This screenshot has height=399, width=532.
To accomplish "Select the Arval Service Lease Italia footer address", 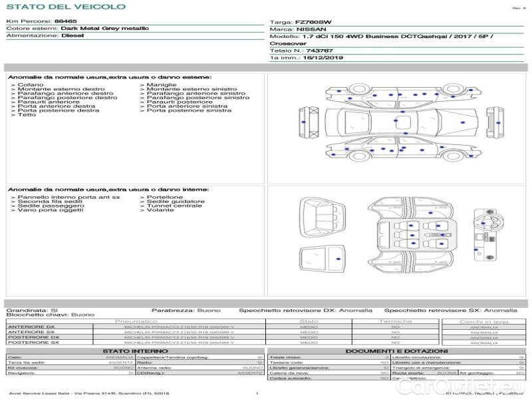I will click(89, 394).
